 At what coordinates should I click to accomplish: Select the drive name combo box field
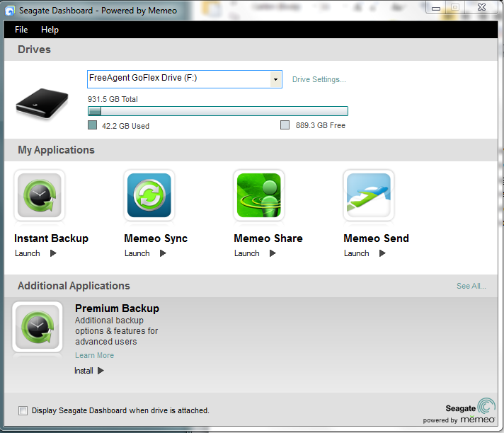(x=185, y=79)
